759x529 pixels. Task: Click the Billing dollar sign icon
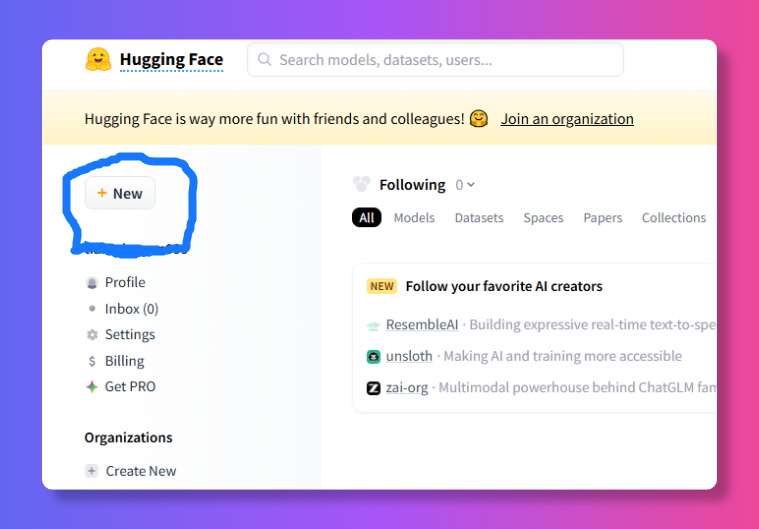point(92,361)
